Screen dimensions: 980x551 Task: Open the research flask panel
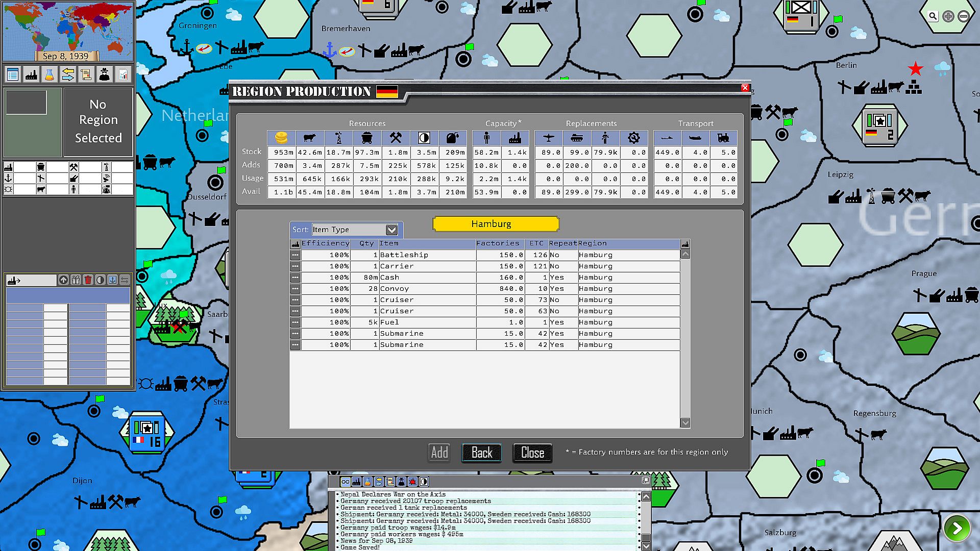[x=50, y=75]
